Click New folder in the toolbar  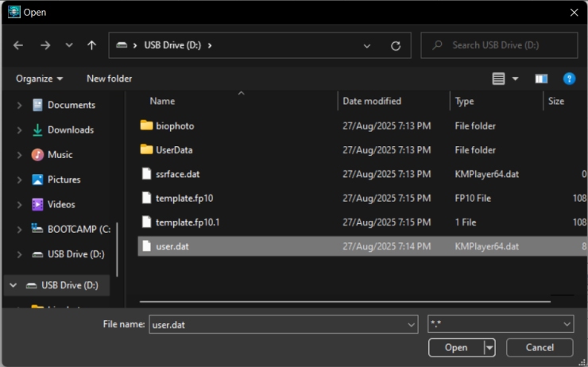(109, 79)
